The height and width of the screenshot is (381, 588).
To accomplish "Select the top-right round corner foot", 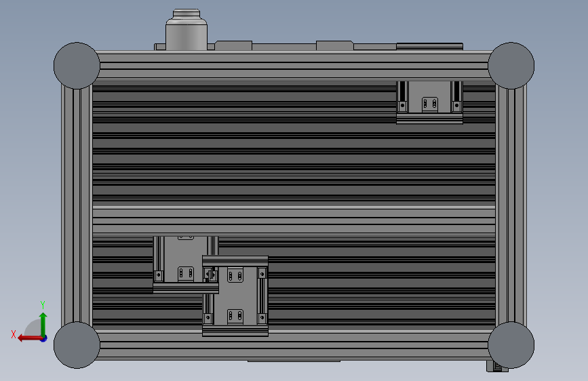I will tap(511, 66).
